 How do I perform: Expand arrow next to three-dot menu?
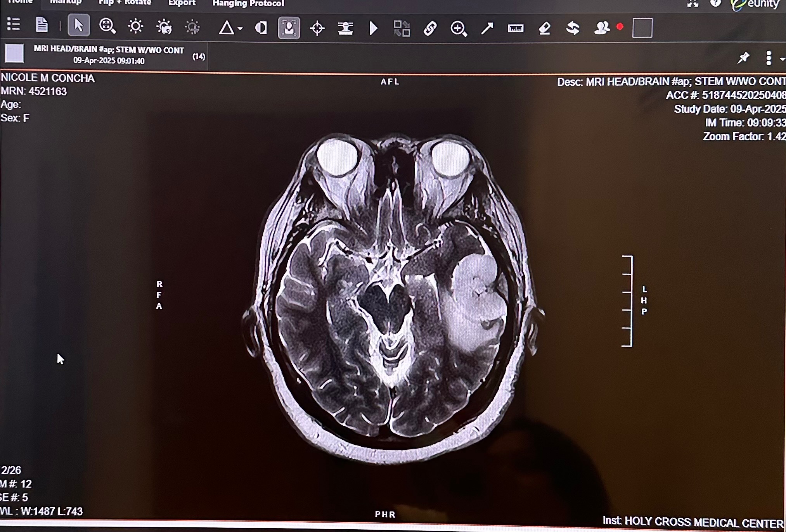[782, 59]
